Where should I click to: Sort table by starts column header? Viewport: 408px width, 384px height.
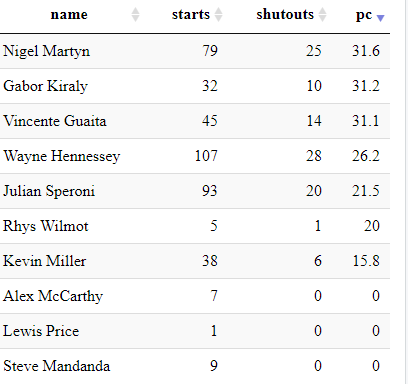191,15
